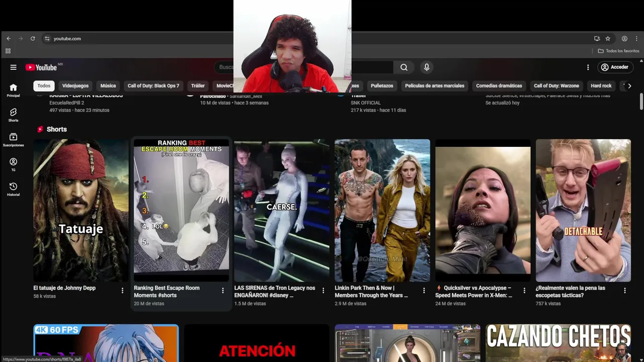Open options for Linkin Park Then & Now
Viewport: 644px width, 362px height.
424,291
